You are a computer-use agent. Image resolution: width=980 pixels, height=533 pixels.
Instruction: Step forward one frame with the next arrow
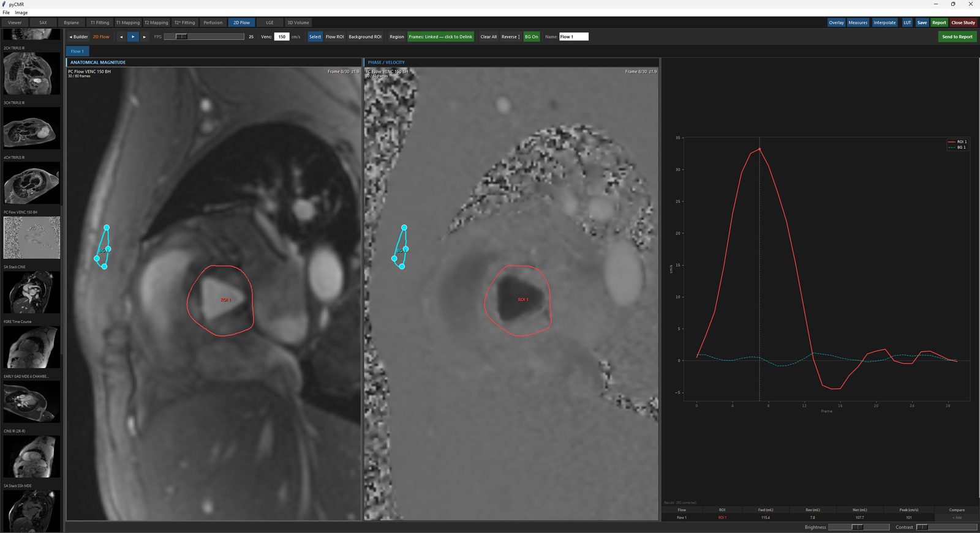click(145, 37)
